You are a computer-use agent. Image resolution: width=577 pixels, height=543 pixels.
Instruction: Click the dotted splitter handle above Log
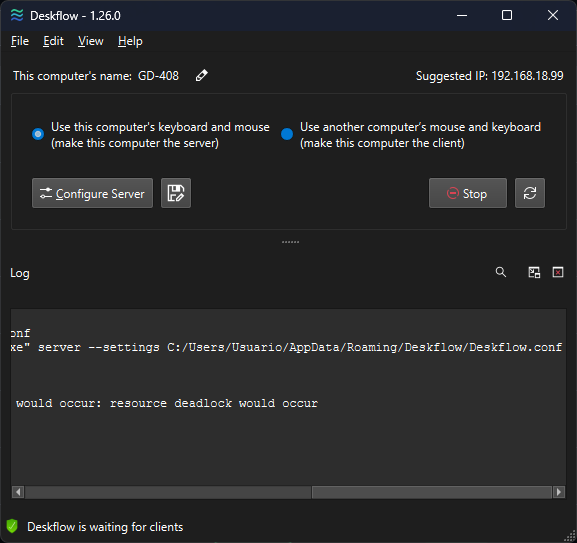pos(290,242)
